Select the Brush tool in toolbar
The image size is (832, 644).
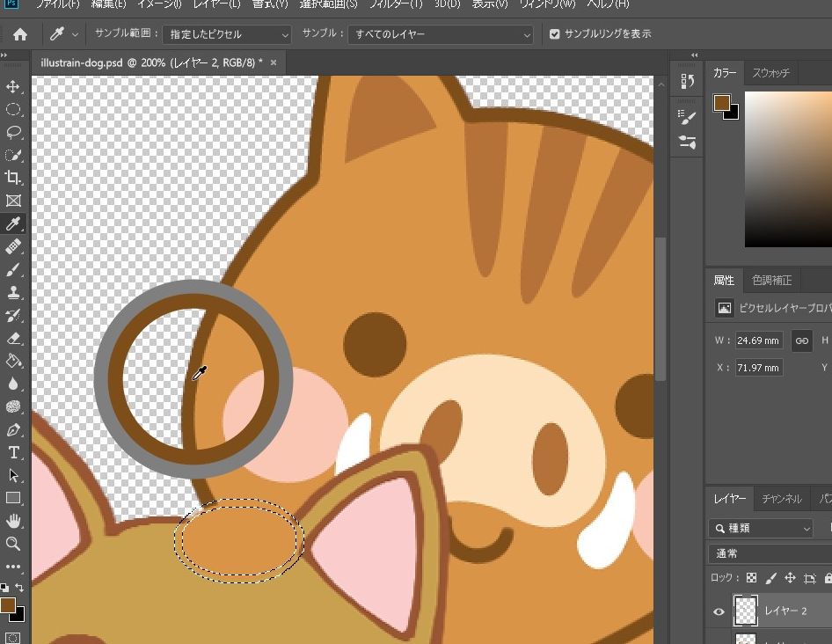pyautogui.click(x=13, y=270)
